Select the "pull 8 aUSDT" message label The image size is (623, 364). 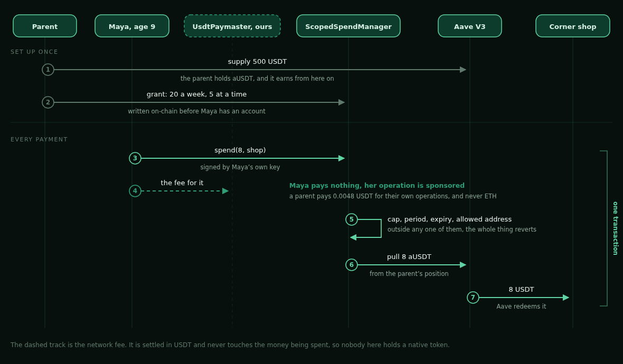pos(409,257)
